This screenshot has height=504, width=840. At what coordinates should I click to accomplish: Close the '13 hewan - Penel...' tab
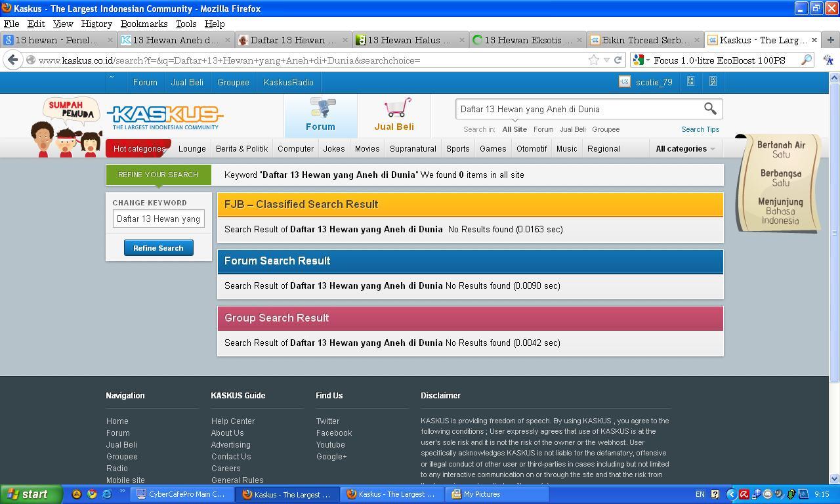(110, 40)
